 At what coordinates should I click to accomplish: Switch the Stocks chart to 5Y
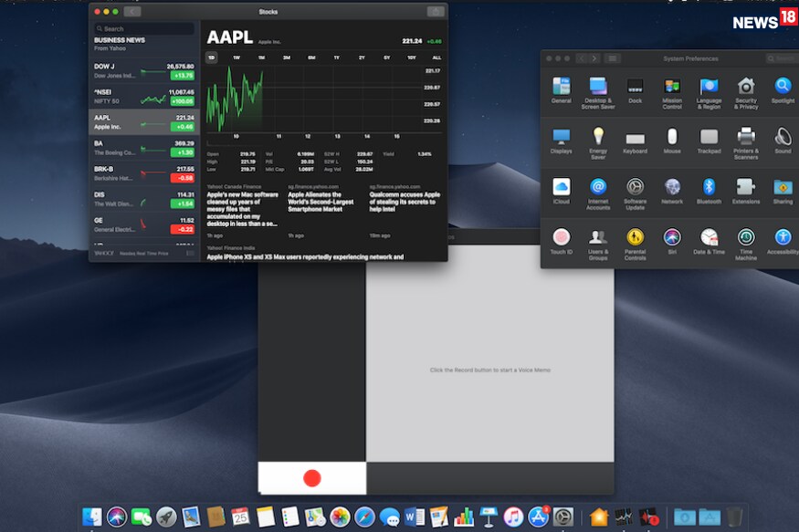(387, 57)
